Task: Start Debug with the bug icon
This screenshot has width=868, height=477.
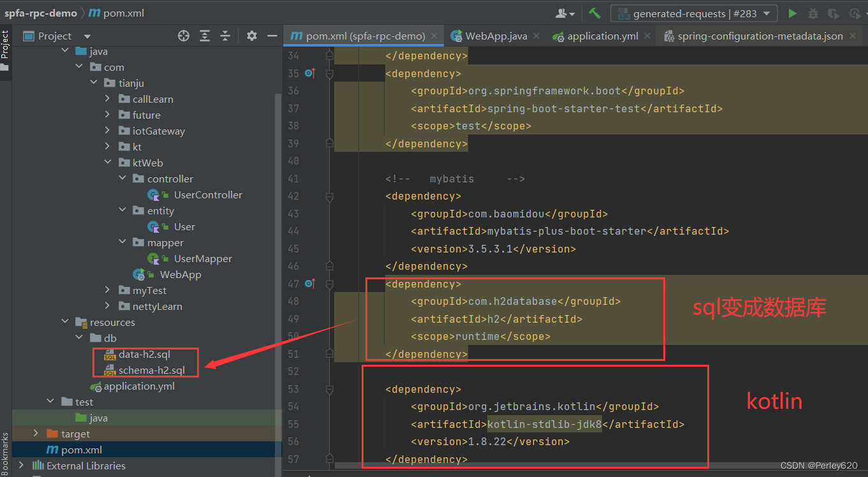Action: coord(813,13)
